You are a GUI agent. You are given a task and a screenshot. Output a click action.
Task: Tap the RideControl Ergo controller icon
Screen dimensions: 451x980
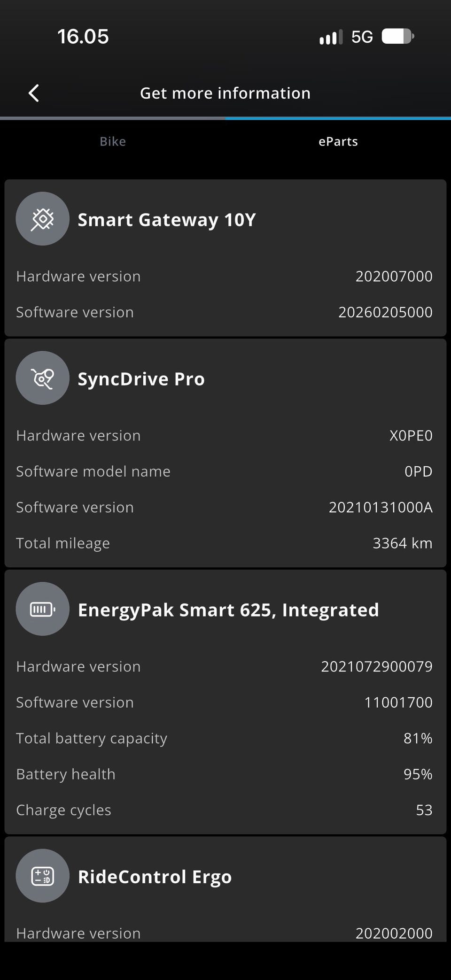tap(43, 876)
